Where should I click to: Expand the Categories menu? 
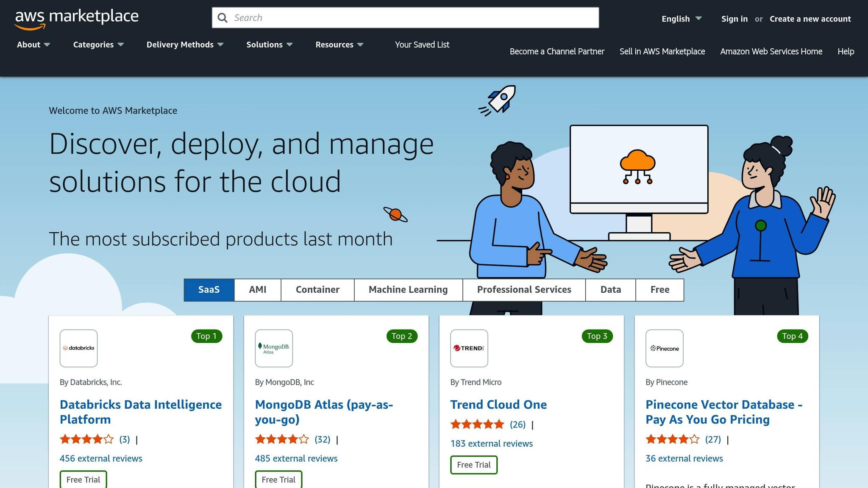click(x=98, y=44)
